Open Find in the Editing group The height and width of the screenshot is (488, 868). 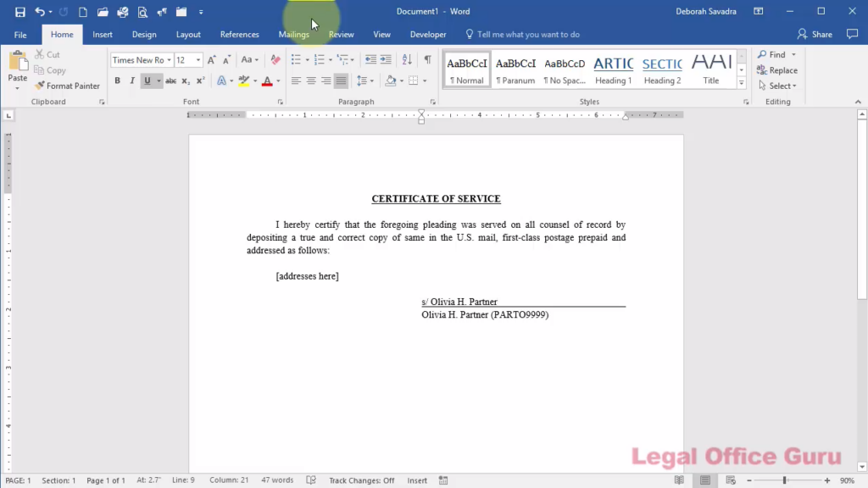tap(775, 53)
